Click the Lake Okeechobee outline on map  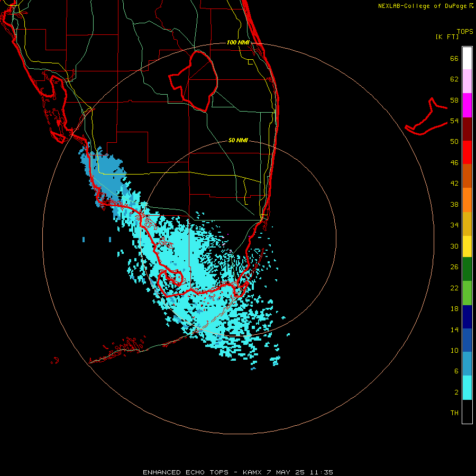click(194, 81)
